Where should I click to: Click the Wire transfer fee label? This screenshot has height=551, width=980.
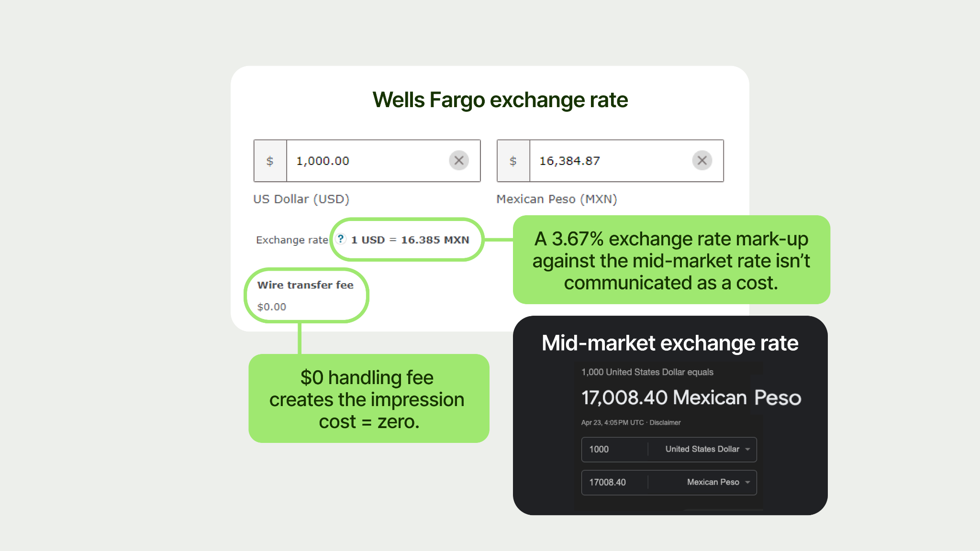(x=305, y=285)
